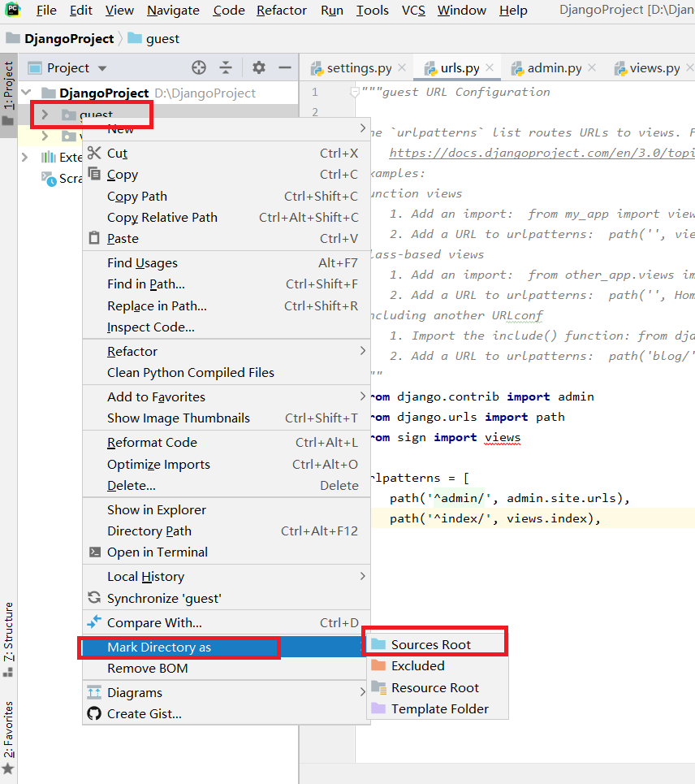The width and height of the screenshot is (695, 784).
Task: Choose Find in Path… entry
Action: point(226,284)
